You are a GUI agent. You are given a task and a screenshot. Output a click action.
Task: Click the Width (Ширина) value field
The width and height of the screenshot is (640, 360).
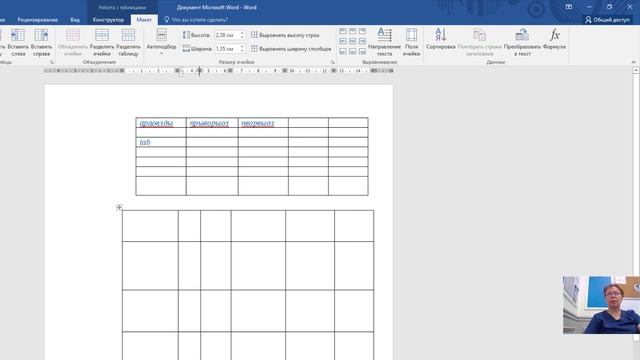coord(227,49)
